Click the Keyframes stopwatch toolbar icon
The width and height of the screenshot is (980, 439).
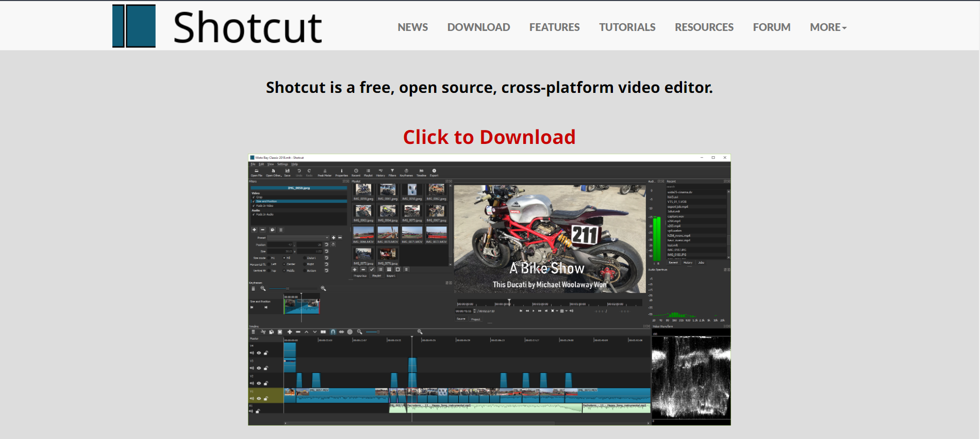(x=406, y=172)
